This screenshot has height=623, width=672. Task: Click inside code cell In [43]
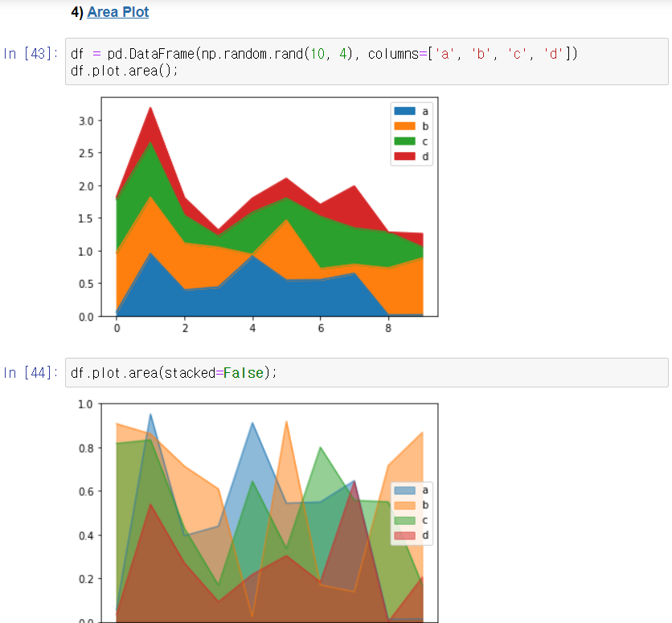pos(367,62)
